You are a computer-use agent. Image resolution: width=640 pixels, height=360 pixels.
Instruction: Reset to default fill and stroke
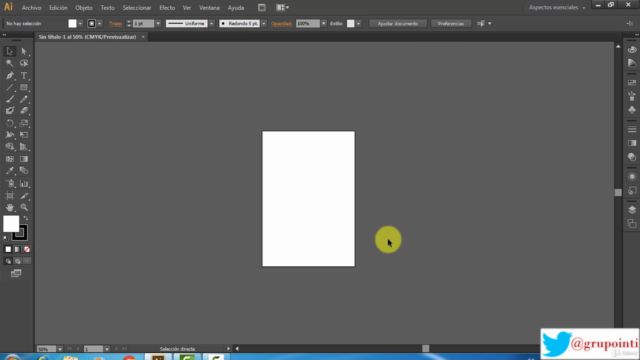point(6,238)
